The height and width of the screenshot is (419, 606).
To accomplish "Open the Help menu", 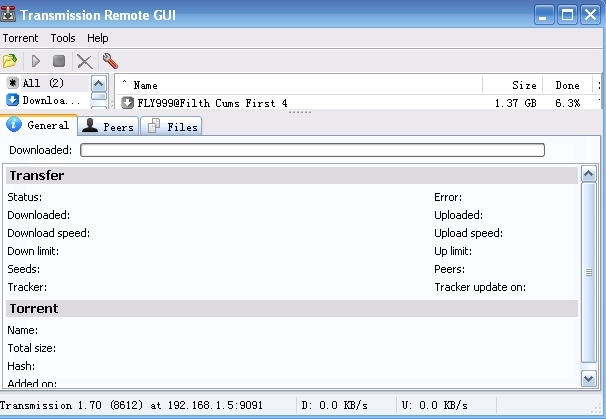I will pos(97,38).
